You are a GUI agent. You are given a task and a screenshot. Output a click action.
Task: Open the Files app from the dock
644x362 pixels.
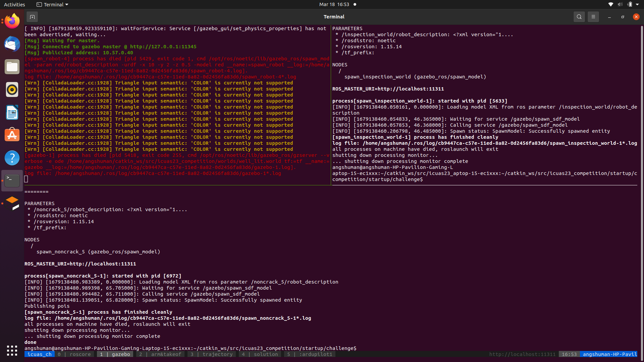12,66
